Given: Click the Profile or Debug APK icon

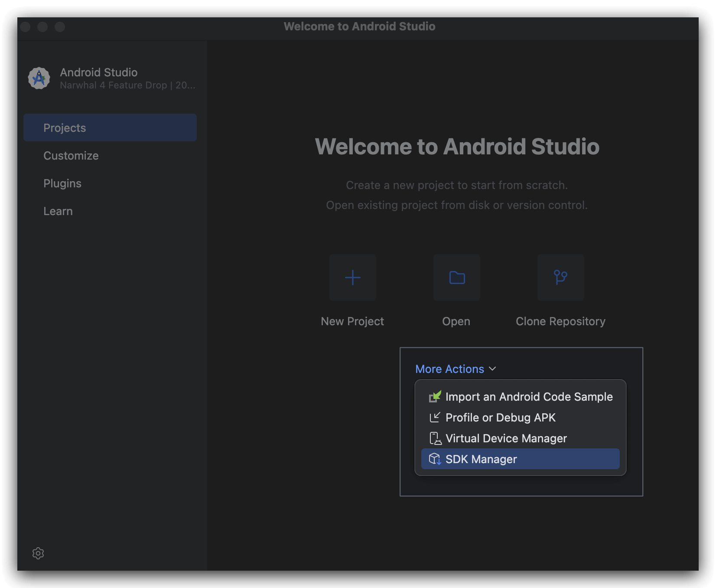Looking at the screenshot, I should [435, 417].
